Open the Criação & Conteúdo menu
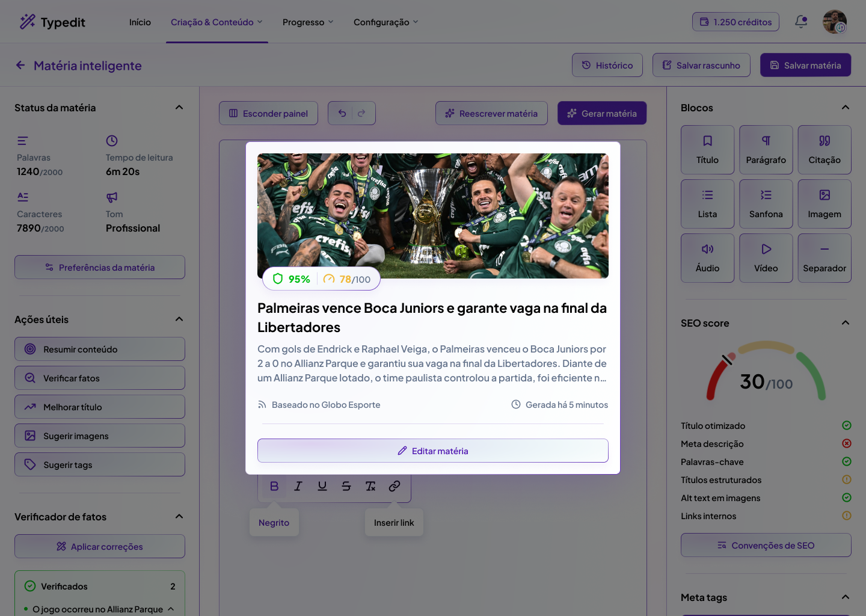The image size is (866, 616). coord(216,22)
